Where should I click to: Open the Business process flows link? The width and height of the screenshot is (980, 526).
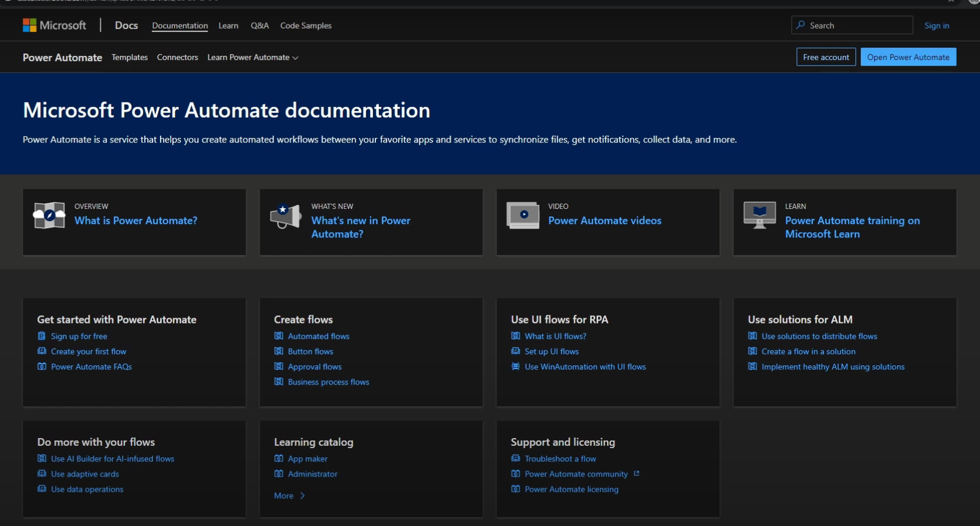(x=328, y=382)
